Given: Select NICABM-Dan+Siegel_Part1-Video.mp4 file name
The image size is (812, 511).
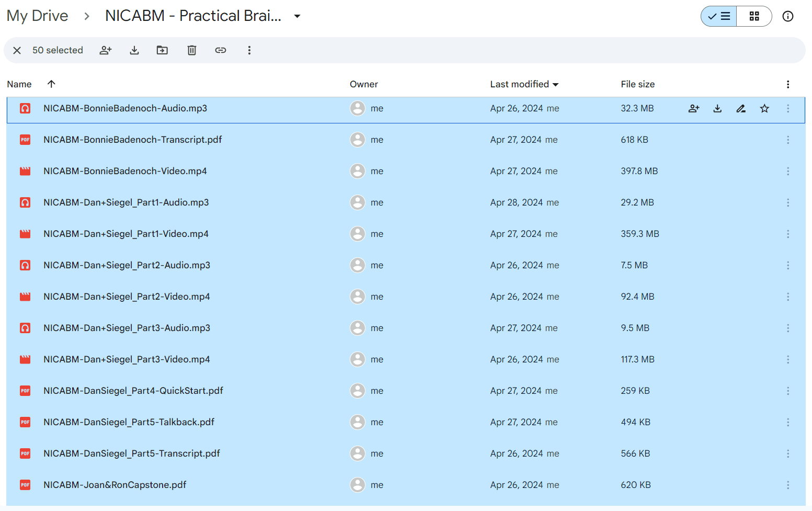Looking at the screenshot, I should click(126, 234).
